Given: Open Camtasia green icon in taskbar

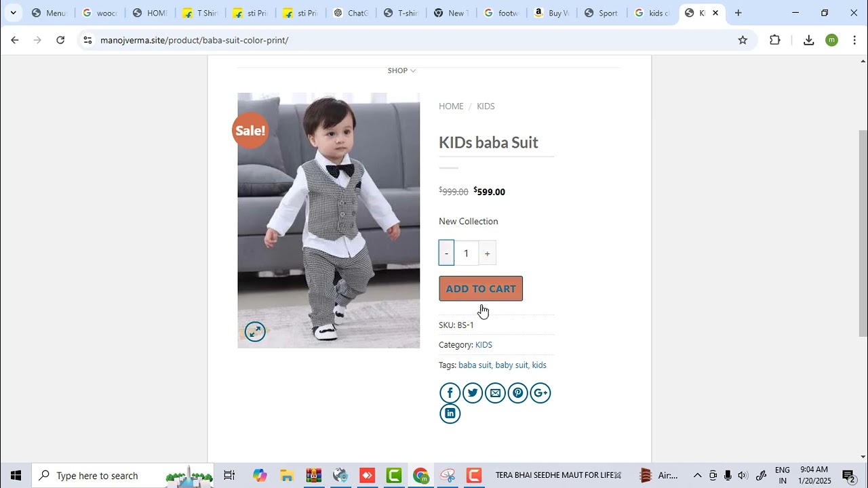Looking at the screenshot, I should coord(394,475).
